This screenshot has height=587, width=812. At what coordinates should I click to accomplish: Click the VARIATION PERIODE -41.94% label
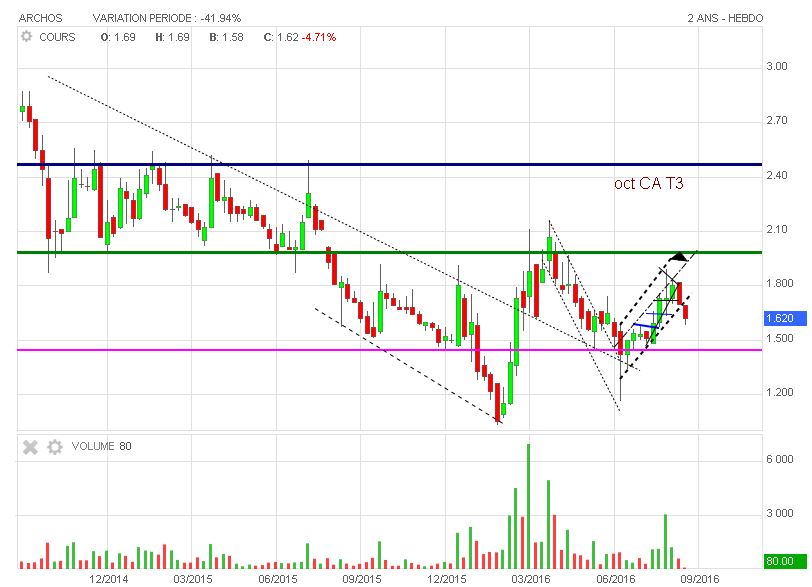pos(167,18)
